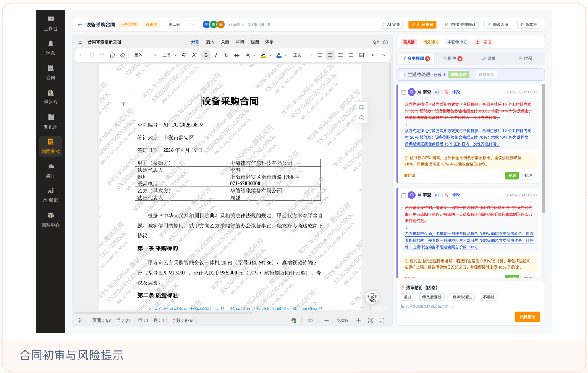Click the 出具结论 button
This screenshot has height=373, width=588.
[x=528, y=317]
